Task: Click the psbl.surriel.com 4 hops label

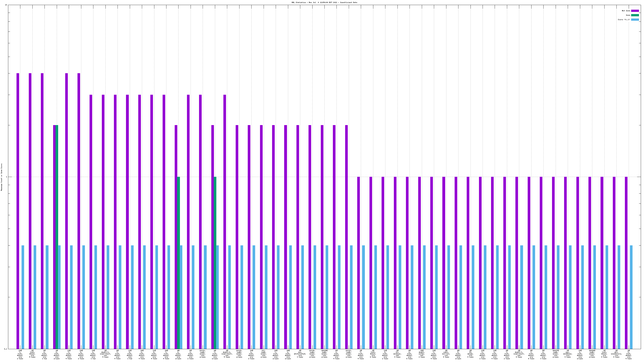Action: [446, 354]
